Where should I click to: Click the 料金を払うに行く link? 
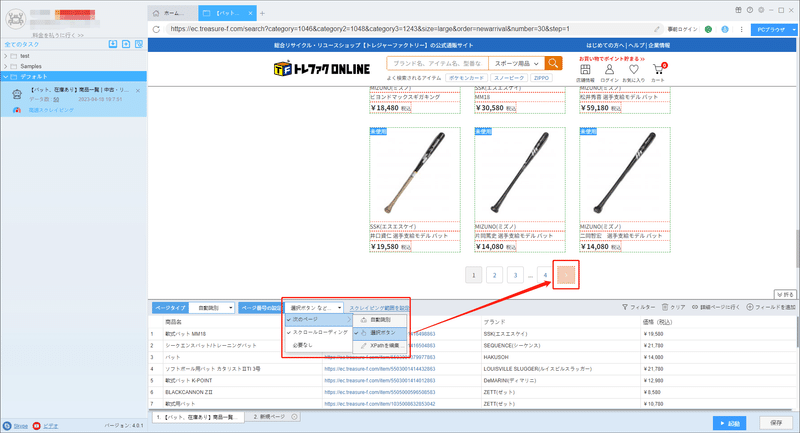pyautogui.click(x=58, y=35)
